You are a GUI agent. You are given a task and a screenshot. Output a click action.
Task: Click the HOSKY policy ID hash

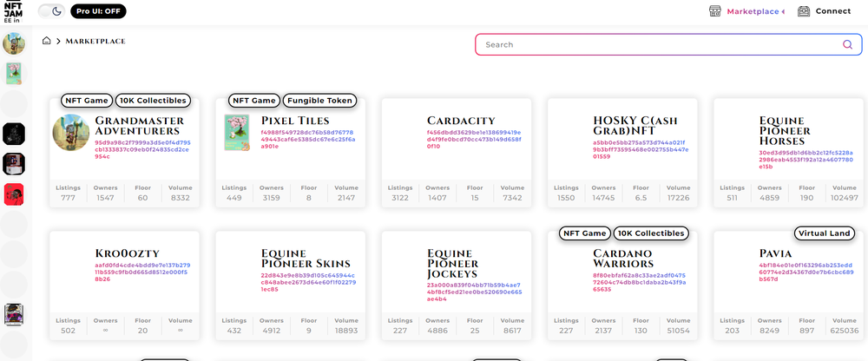click(641, 149)
